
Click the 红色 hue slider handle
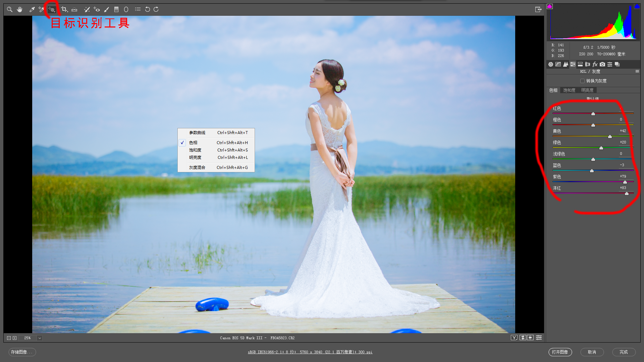point(593,114)
